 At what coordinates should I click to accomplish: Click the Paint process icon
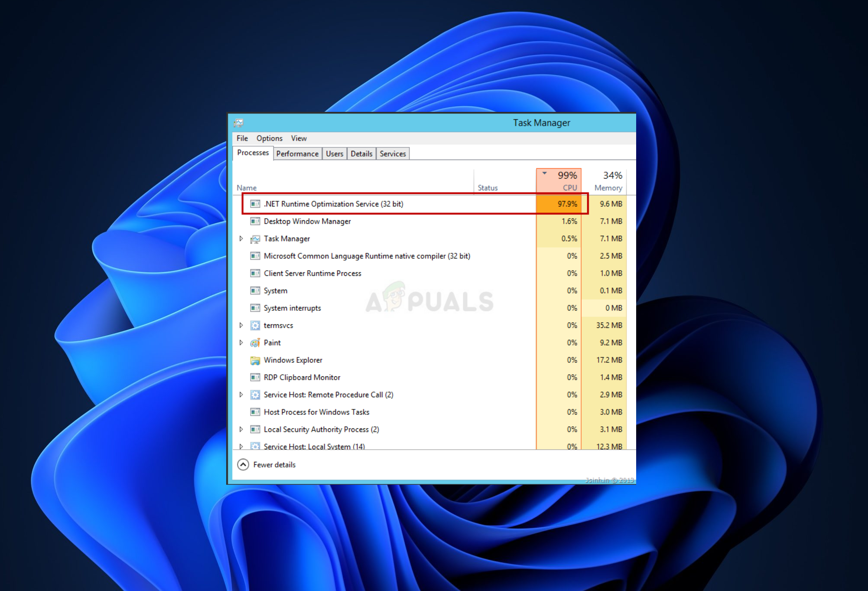point(255,343)
